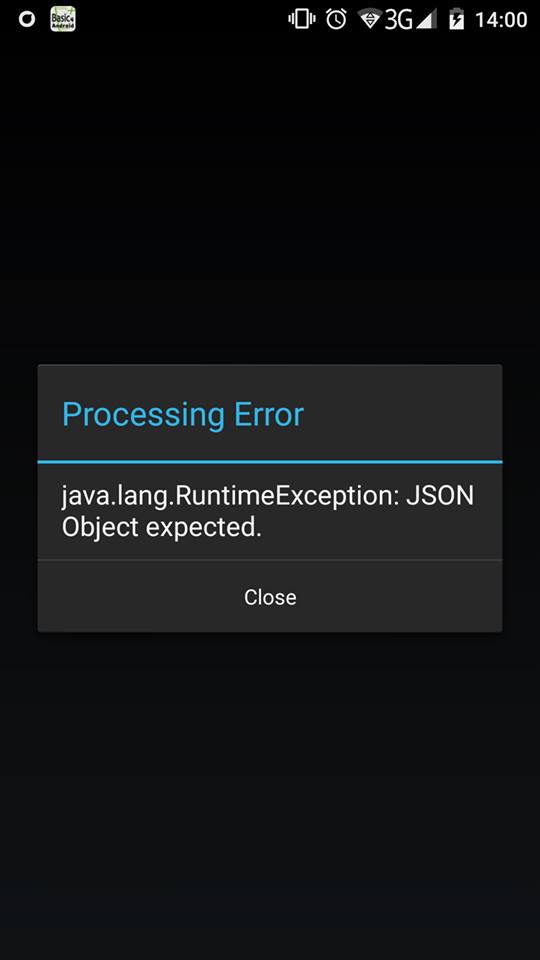Tap the thin separator above Close

(x=270, y=560)
